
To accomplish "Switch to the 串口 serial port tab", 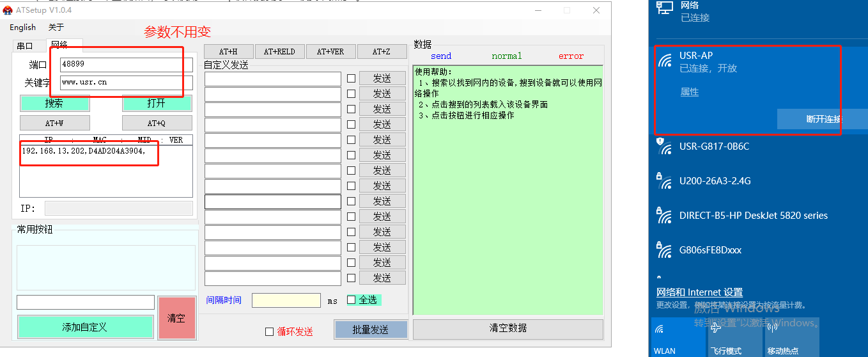I will click(25, 45).
